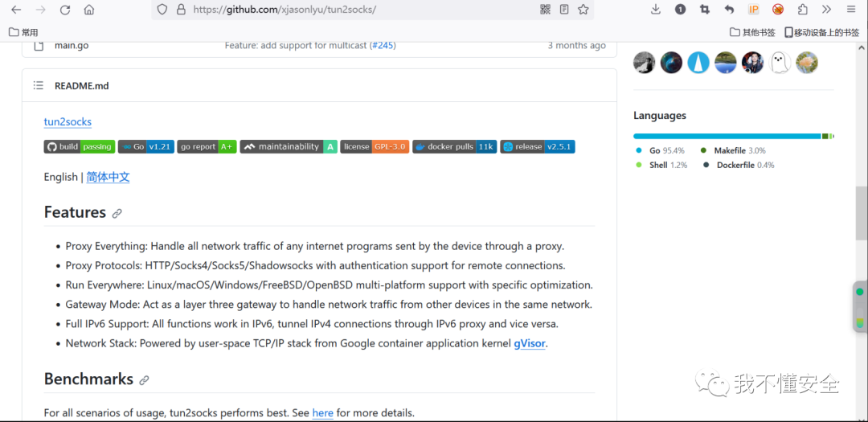Viewport: 868px width, 422px height.
Task: Open the hamburger application menu
Action: point(851,9)
